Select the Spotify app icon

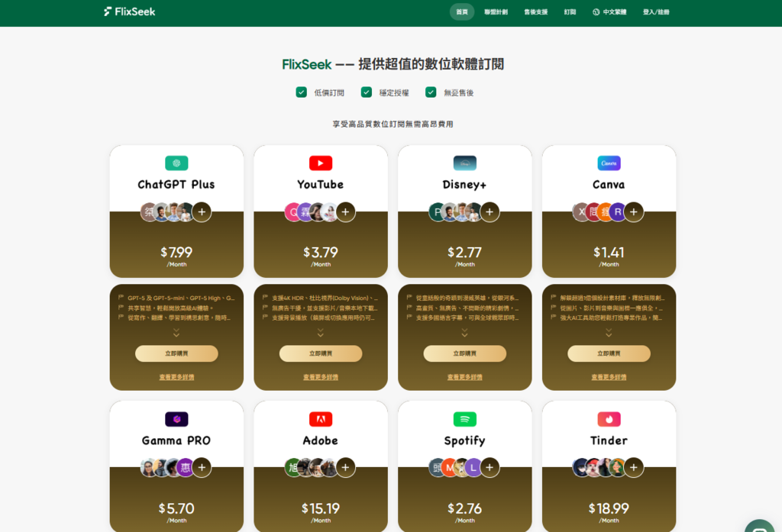coord(464,418)
